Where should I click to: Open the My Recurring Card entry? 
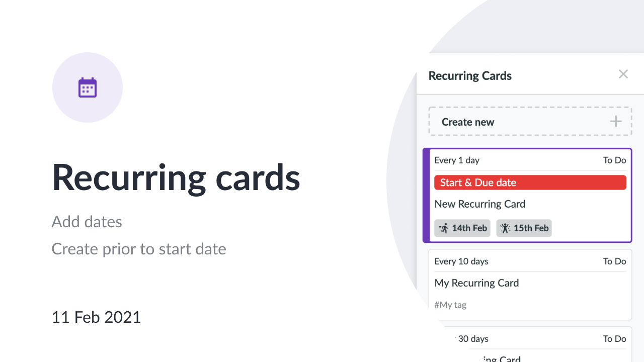(476, 283)
